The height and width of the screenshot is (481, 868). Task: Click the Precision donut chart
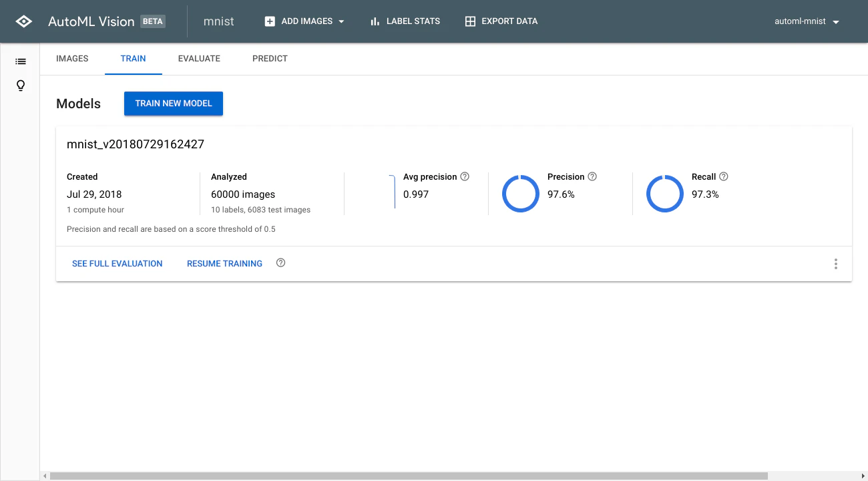click(x=520, y=194)
